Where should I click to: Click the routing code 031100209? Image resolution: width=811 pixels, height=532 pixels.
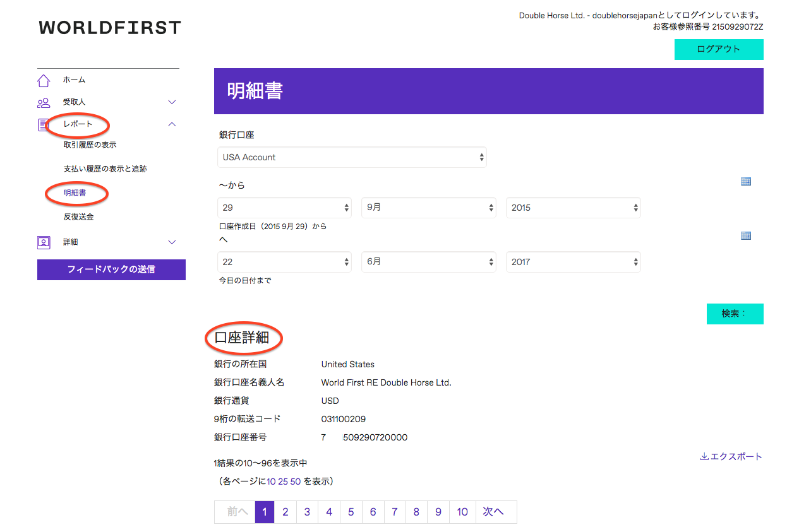(344, 419)
